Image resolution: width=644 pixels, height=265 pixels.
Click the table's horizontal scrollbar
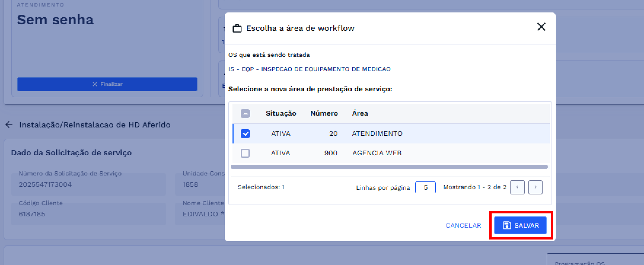389,167
